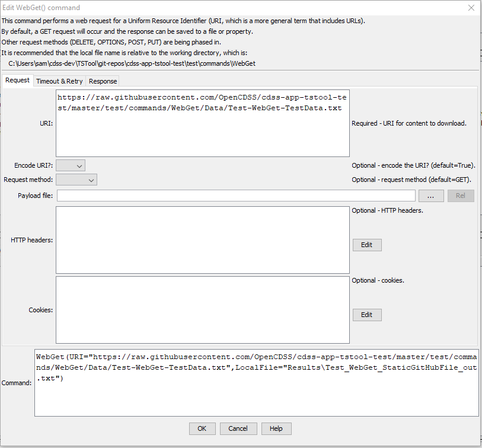Click the 'URI:' field label

[46, 123]
